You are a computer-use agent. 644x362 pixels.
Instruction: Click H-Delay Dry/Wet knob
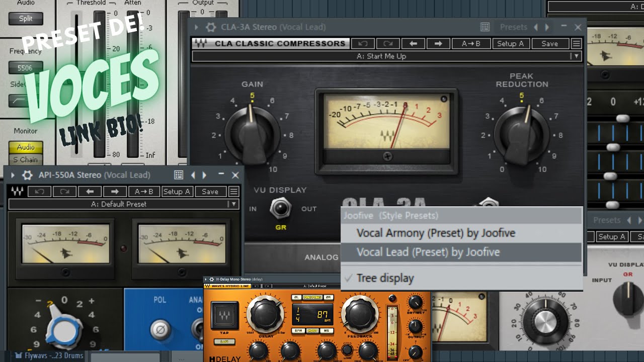click(x=415, y=302)
